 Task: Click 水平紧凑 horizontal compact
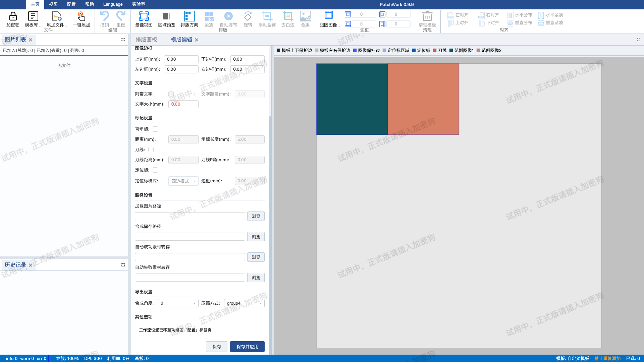point(550,15)
